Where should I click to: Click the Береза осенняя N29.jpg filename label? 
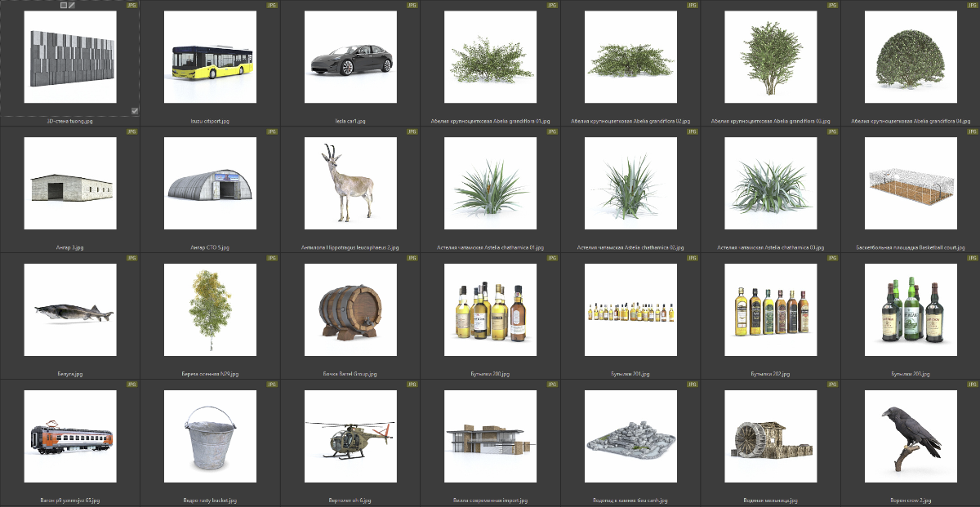pos(210,374)
